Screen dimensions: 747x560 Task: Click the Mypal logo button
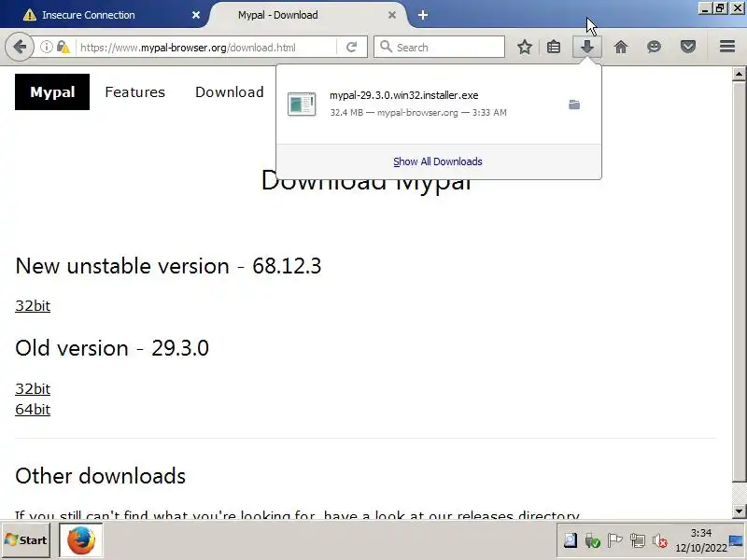coord(52,91)
